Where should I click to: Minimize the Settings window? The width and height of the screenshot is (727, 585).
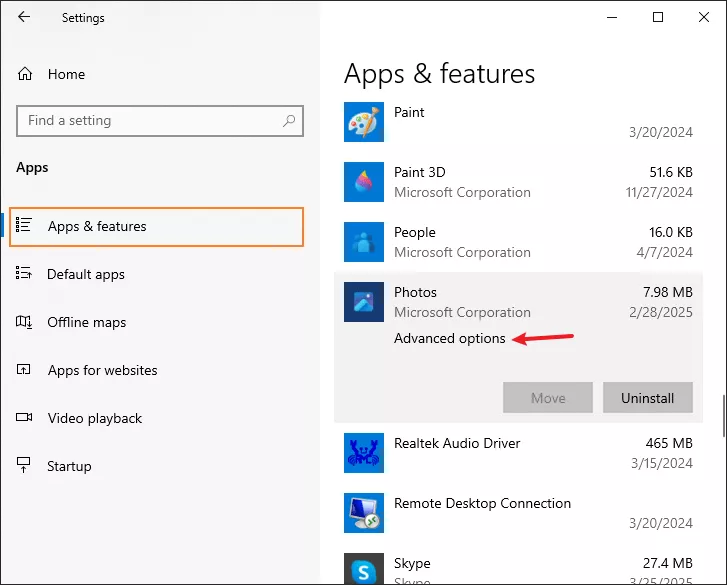tap(612, 17)
